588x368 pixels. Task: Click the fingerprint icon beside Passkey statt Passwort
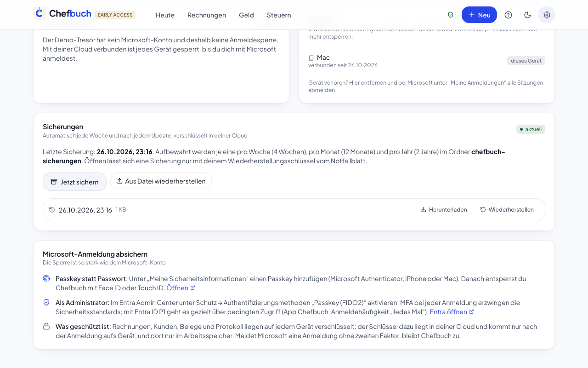coord(46,278)
